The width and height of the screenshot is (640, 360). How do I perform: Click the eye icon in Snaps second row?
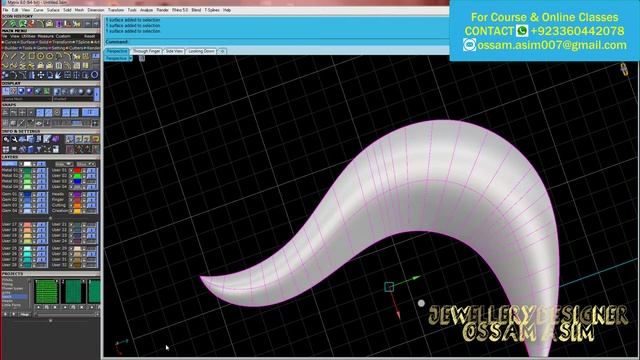(39, 123)
